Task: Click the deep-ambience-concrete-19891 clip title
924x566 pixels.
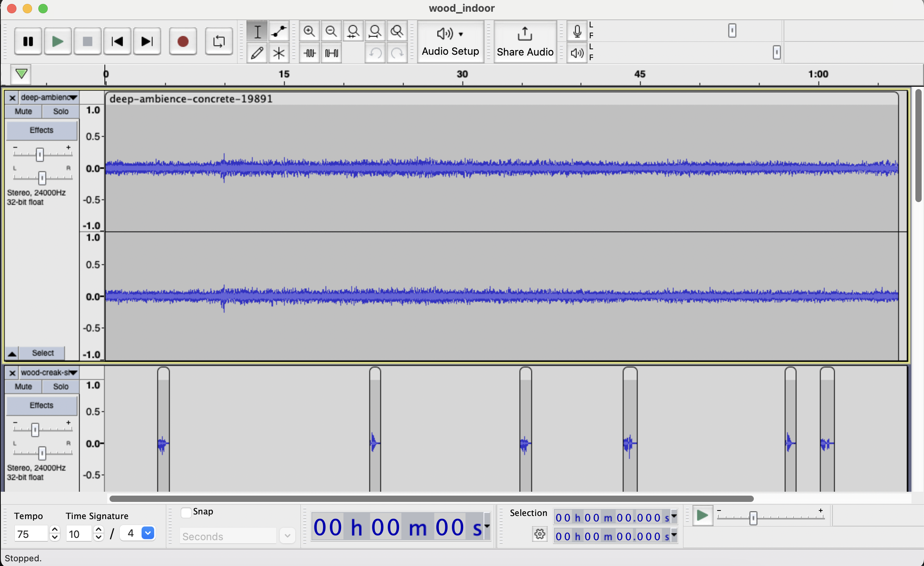Action: click(191, 99)
